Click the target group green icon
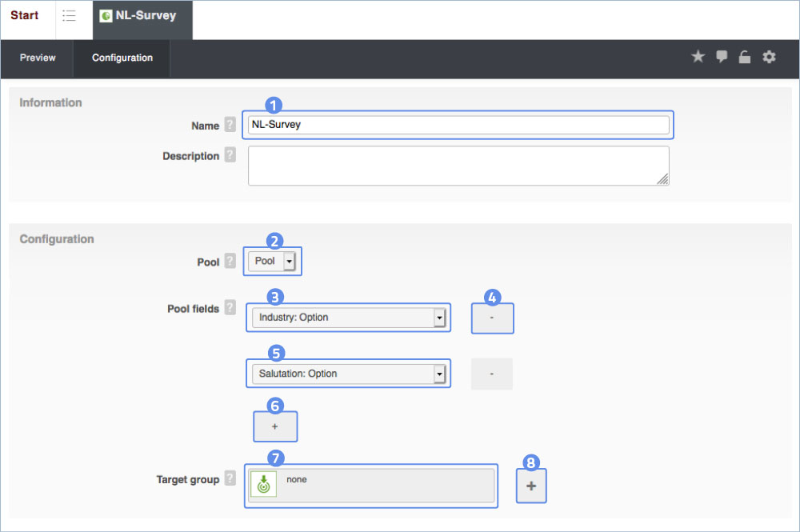Image resolution: width=800 pixels, height=532 pixels. [x=263, y=485]
